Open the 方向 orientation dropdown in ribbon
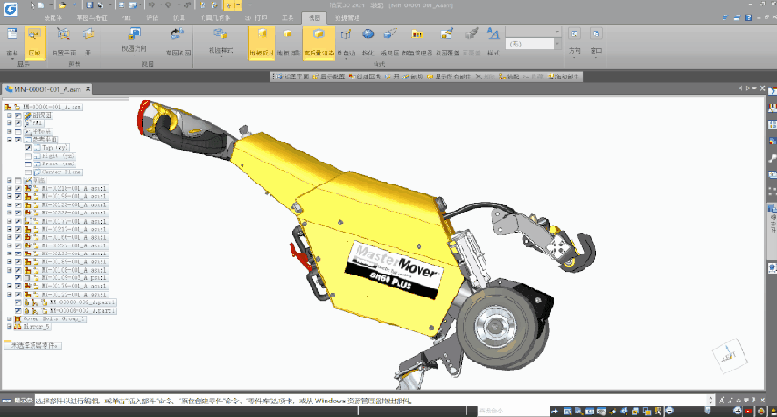Screen dimensions: 777x417 (x=574, y=42)
